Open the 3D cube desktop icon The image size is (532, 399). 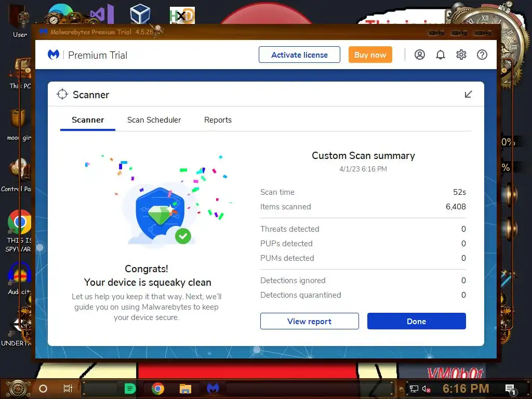[x=140, y=14]
